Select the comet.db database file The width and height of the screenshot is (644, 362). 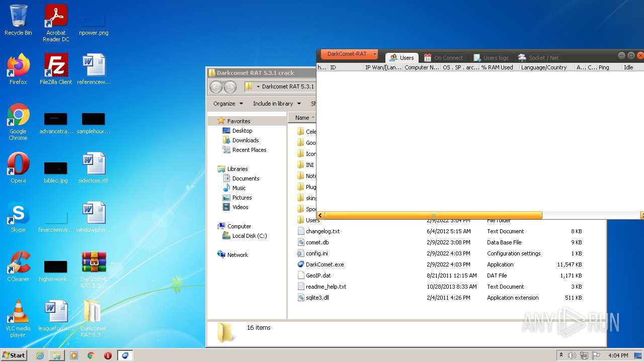pos(317,242)
